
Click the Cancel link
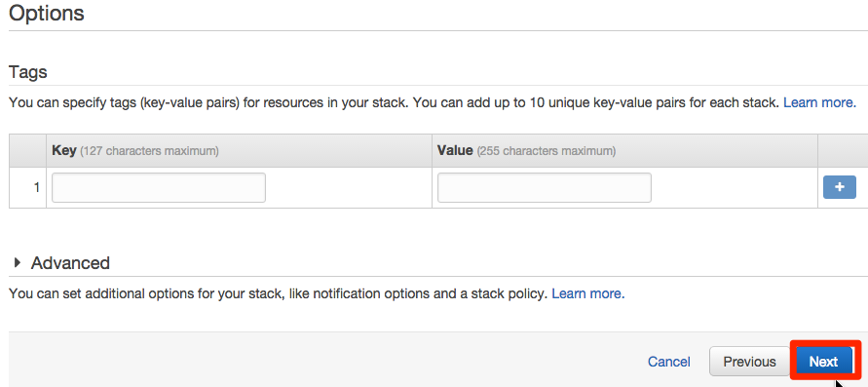(668, 362)
